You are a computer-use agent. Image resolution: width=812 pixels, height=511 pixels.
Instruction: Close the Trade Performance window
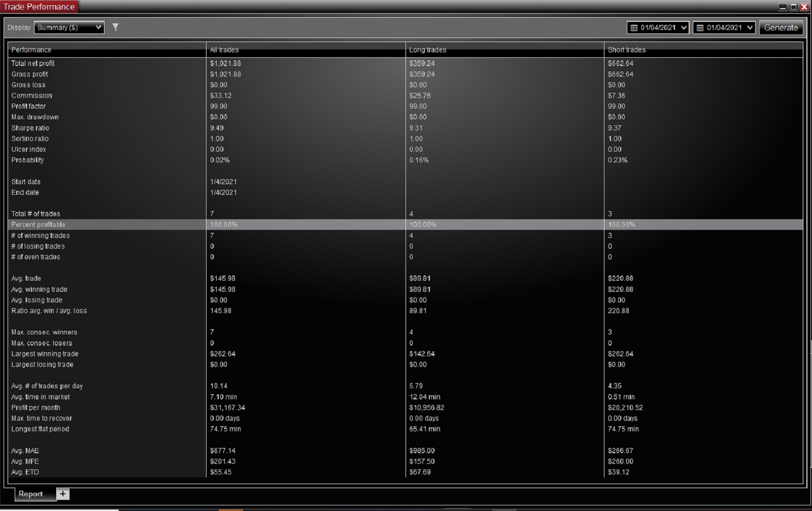[804, 7]
